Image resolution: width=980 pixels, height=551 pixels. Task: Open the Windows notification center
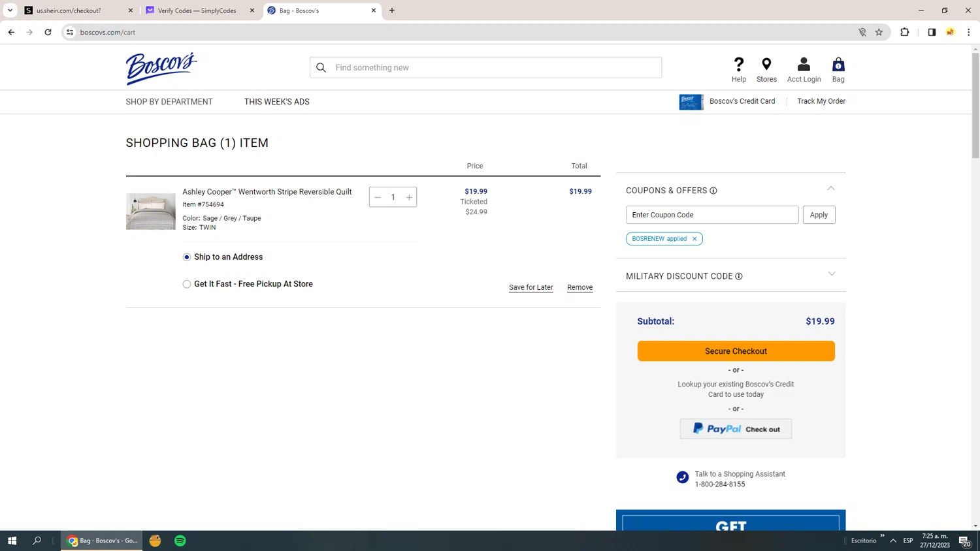pos(964,541)
